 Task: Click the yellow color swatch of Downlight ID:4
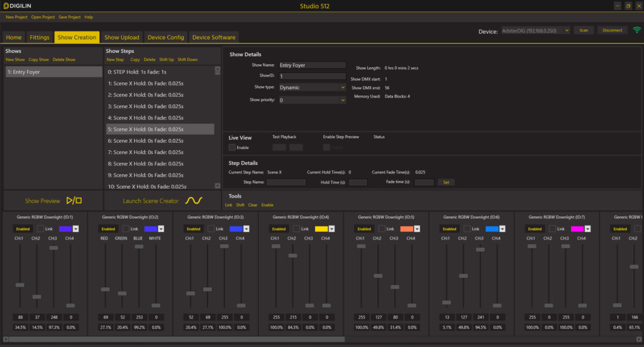[x=320, y=229]
